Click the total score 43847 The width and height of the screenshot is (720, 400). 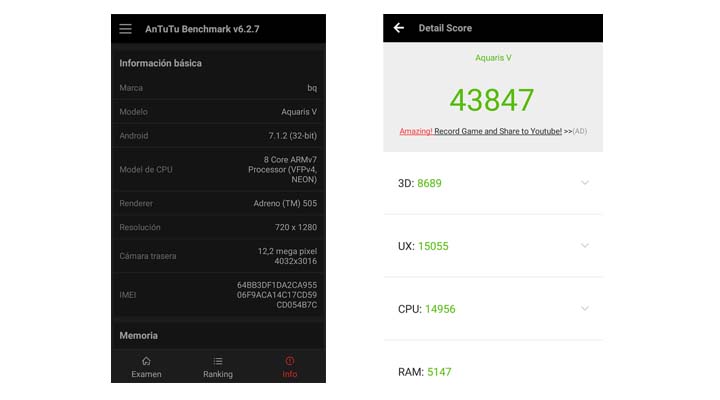click(492, 100)
